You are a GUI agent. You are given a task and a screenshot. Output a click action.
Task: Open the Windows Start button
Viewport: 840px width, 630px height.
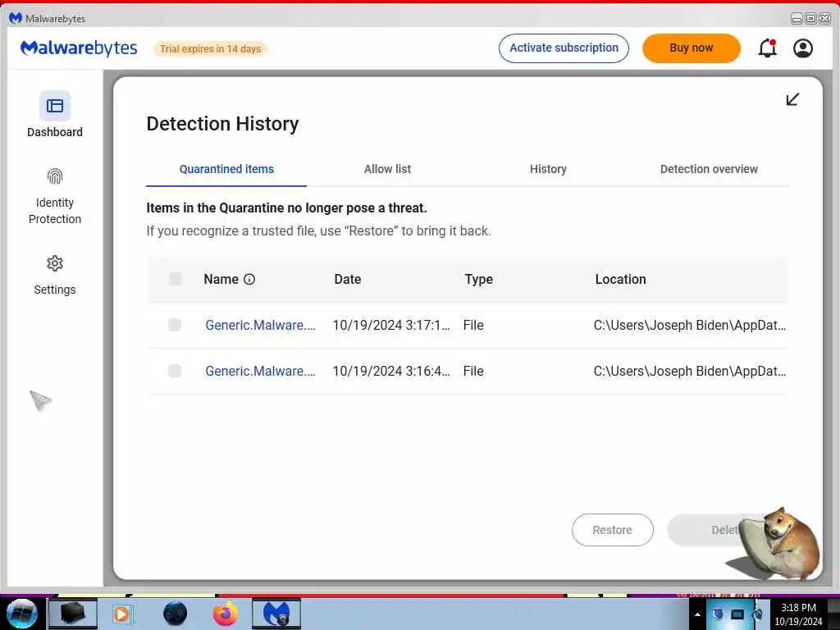(21, 614)
